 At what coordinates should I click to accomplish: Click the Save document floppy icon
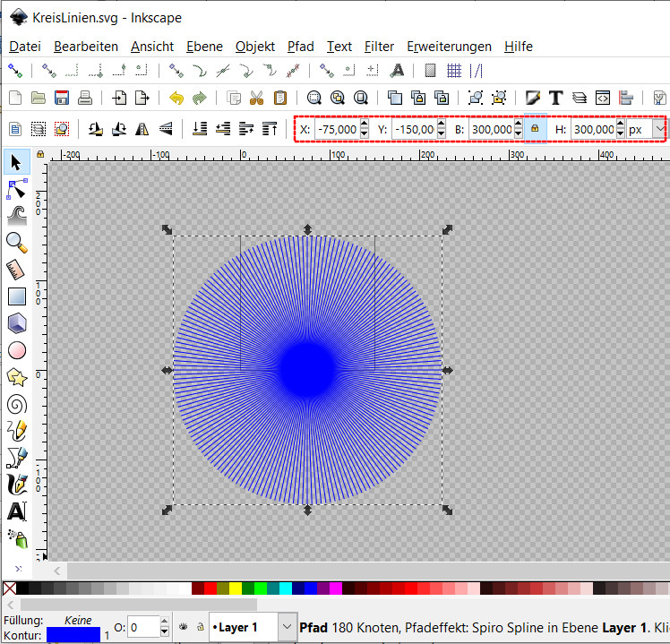coord(63,99)
